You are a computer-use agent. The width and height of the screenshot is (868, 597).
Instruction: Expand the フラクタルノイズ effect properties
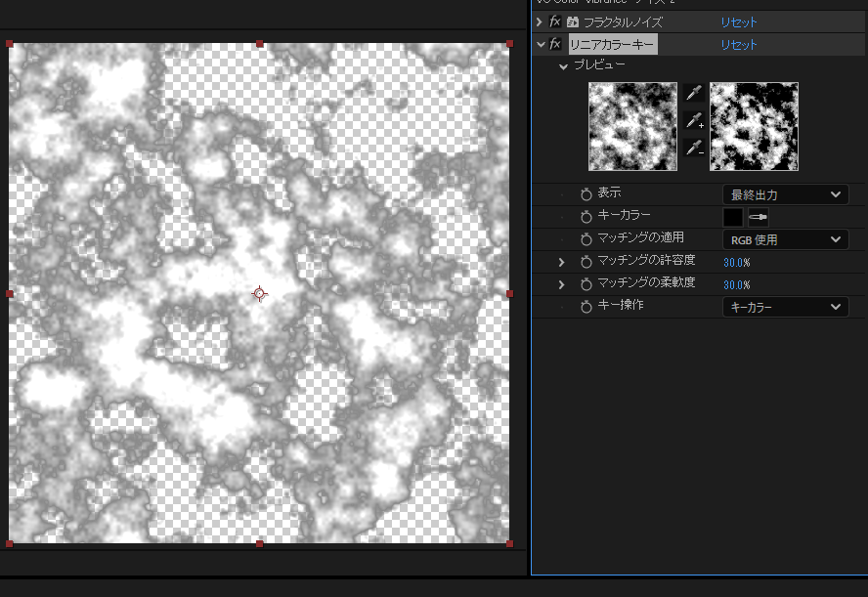tap(540, 21)
